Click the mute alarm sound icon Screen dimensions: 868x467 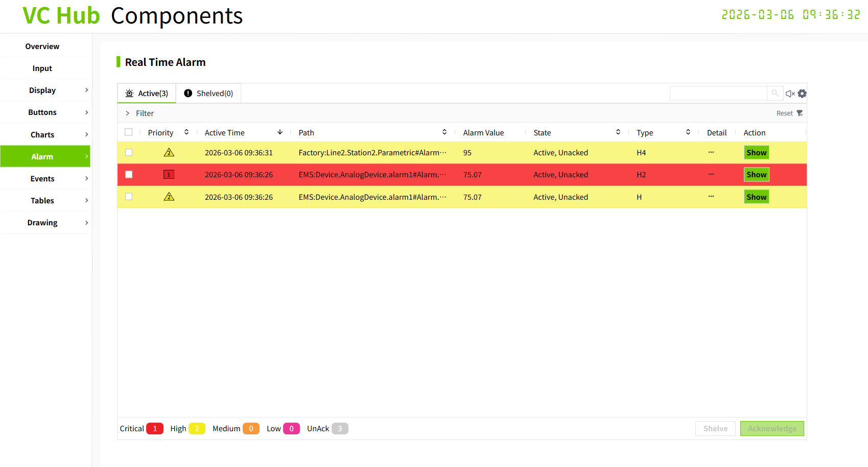[790, 94]
